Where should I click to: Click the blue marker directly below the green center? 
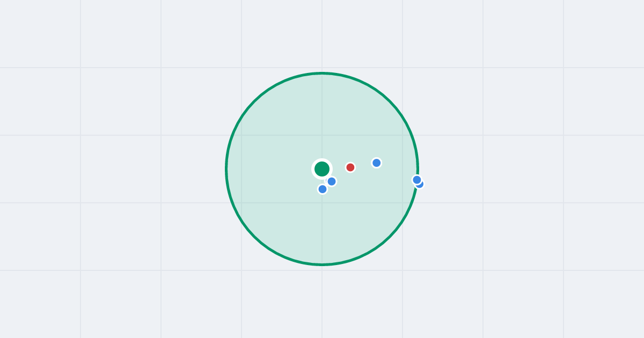click(x=323, y=189)
